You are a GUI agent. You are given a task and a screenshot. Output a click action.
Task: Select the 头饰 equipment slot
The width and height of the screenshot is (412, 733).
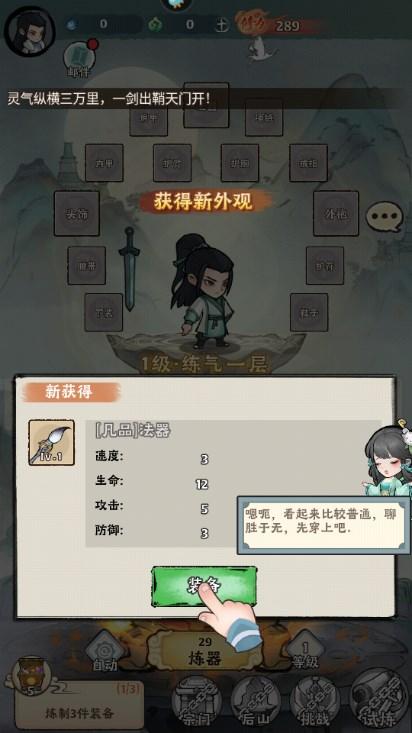pos(77,213)
